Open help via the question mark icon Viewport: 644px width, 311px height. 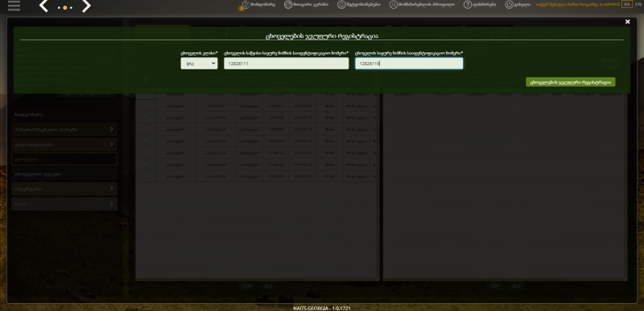468,5
